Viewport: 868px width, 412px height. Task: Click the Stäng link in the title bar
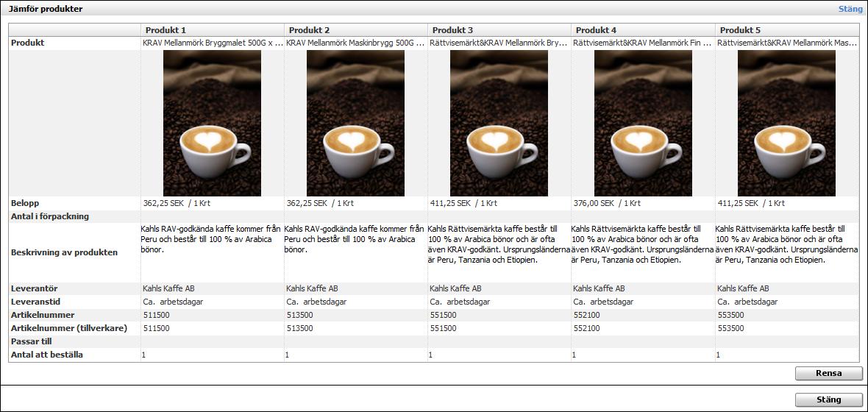(850, 9)
